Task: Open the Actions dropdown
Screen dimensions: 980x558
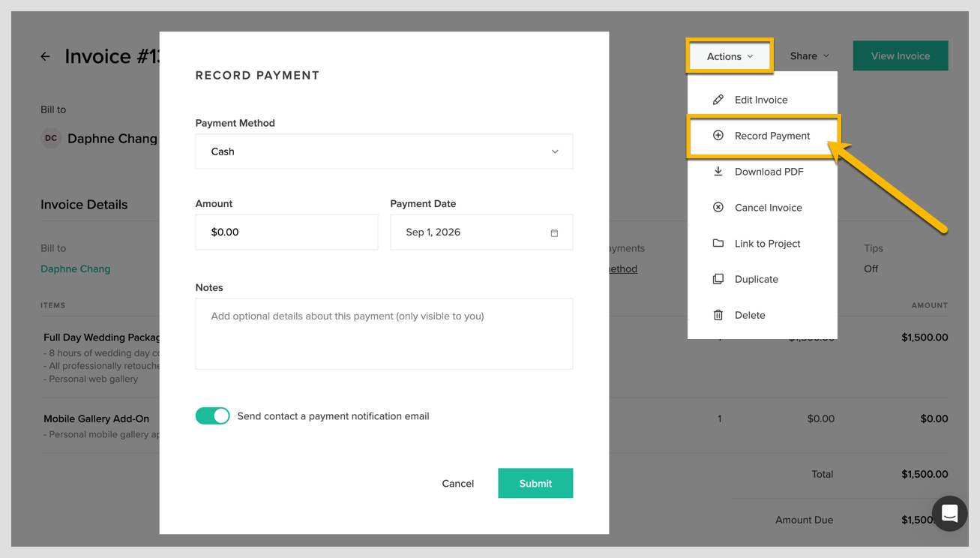Action: [x=730, y=56]
